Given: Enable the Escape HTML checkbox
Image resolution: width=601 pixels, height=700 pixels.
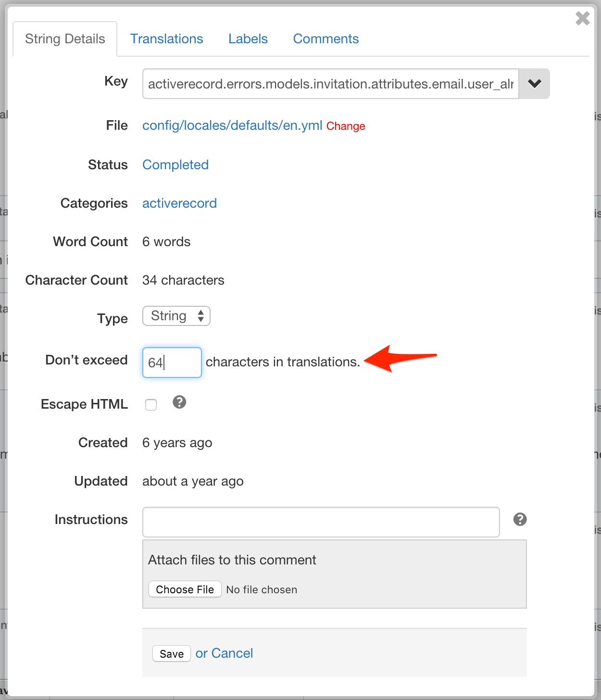Looking at the screenshot, I should 151,405.
